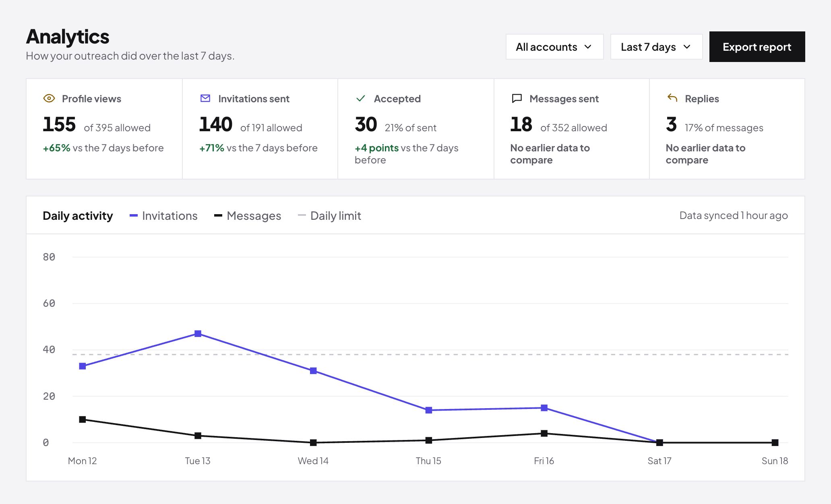The width and height of the screenshot is (831, 504).
Task: Click the Replies arrow icon
Action: point(672,98)
